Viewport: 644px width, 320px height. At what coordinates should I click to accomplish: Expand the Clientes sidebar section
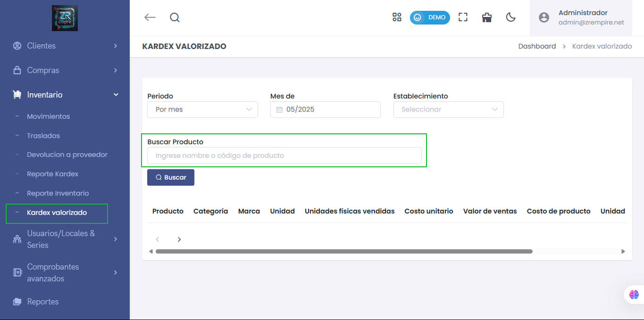[x=41, y=46]
